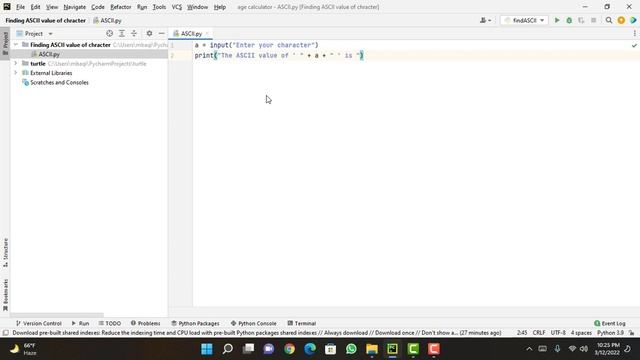Change Python 3.9 interpreter
The width and height of the screenshot is (640, 360).
click(610, 333)
